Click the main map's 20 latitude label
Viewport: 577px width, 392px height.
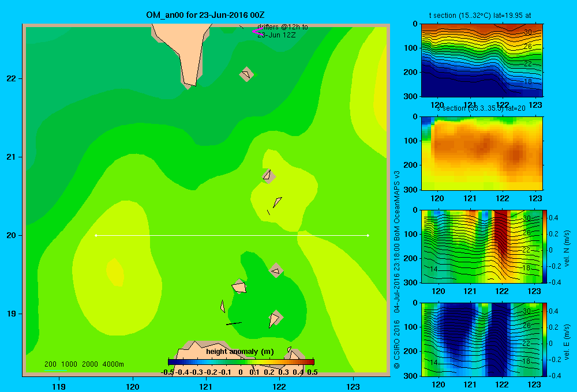(x=12, y=235)
